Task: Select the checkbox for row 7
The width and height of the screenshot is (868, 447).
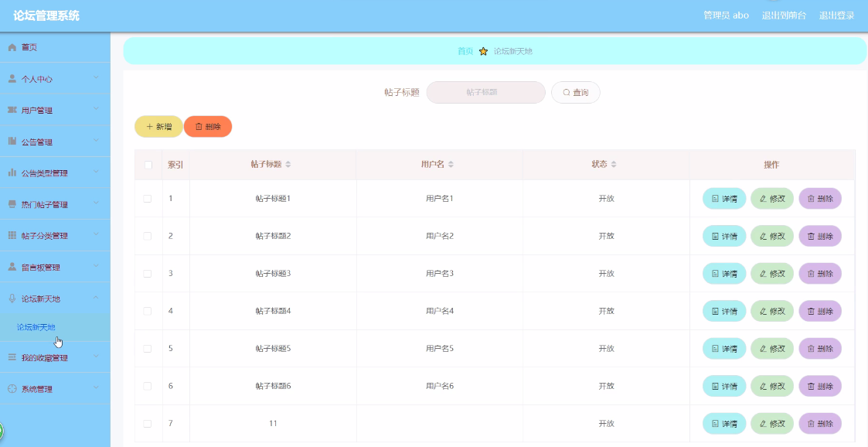Action: click(148, 424)
